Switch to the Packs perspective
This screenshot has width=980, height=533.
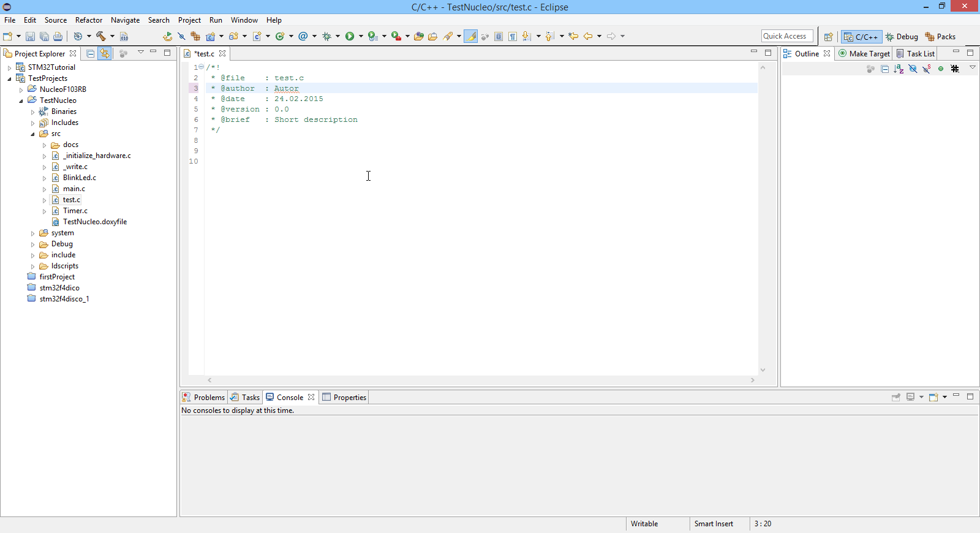coord(940,37)
